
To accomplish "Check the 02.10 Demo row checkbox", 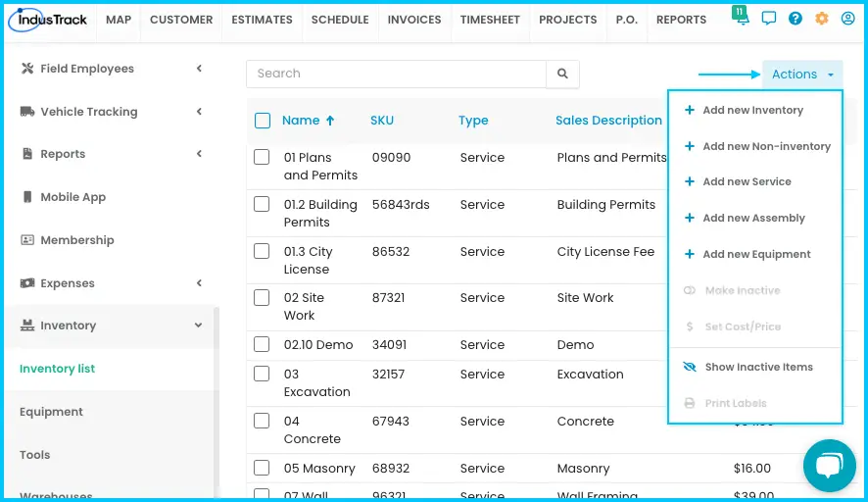I will (x=262, y=344).
